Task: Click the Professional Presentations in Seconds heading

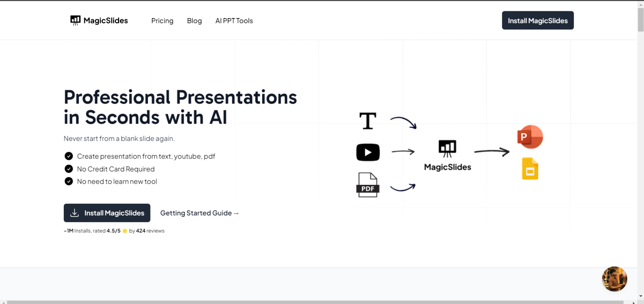Action: click(x=180, y=107)
